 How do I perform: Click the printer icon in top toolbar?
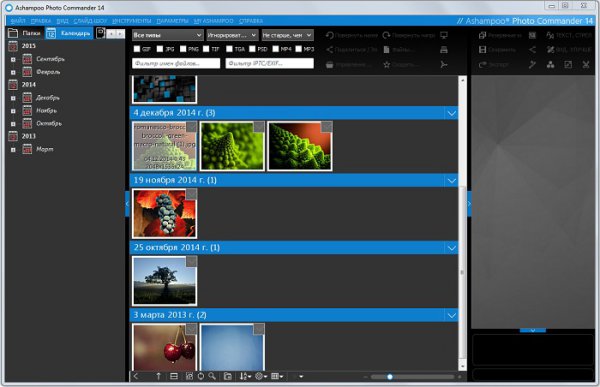[x=444, y=50]
